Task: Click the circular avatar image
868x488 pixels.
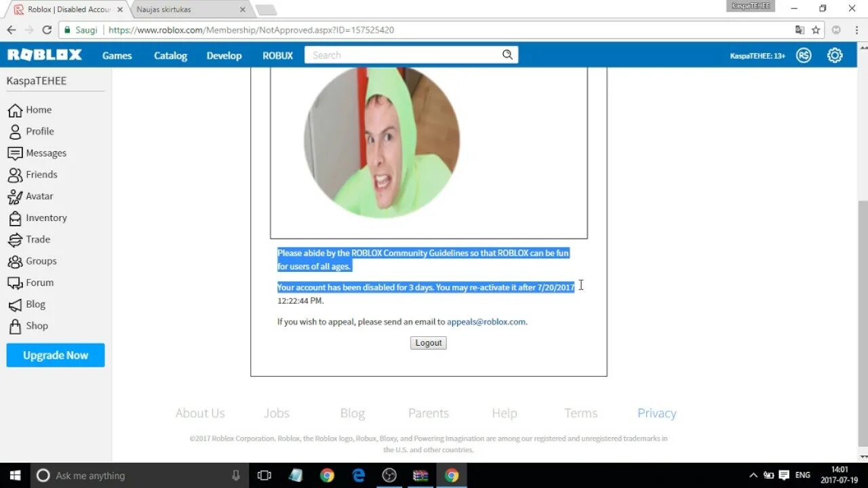Action: (382, 142)
